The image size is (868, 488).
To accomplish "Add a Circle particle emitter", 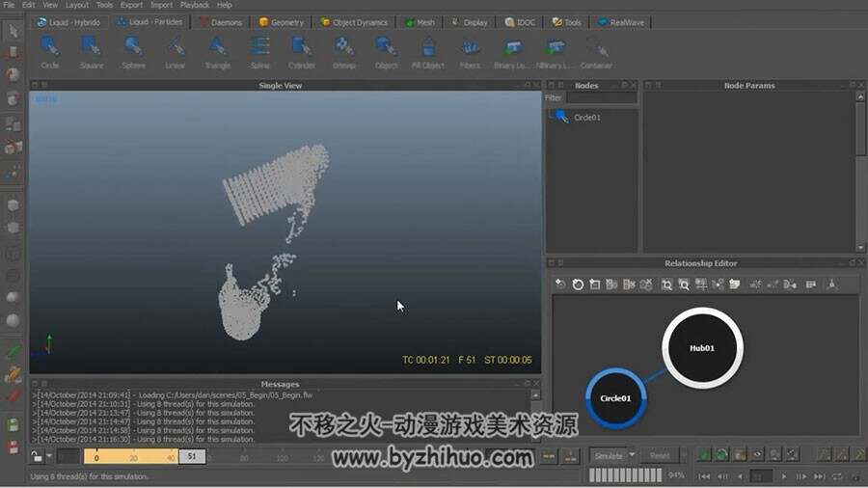I will (49, 52).
